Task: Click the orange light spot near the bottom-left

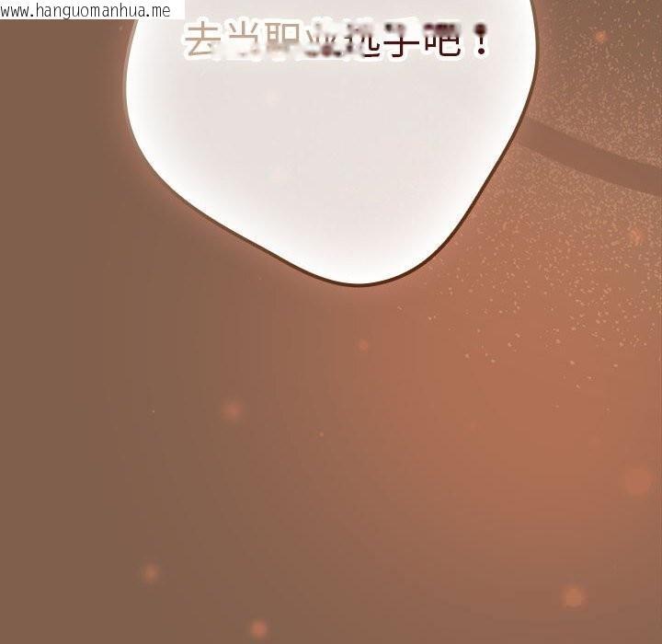Action: pyautogui.click(x=150, y=572)
